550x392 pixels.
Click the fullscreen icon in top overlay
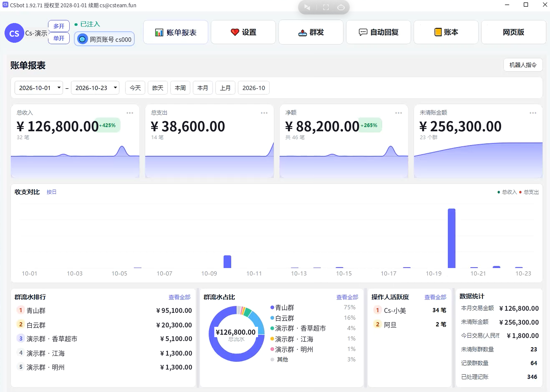coord(326,7)
